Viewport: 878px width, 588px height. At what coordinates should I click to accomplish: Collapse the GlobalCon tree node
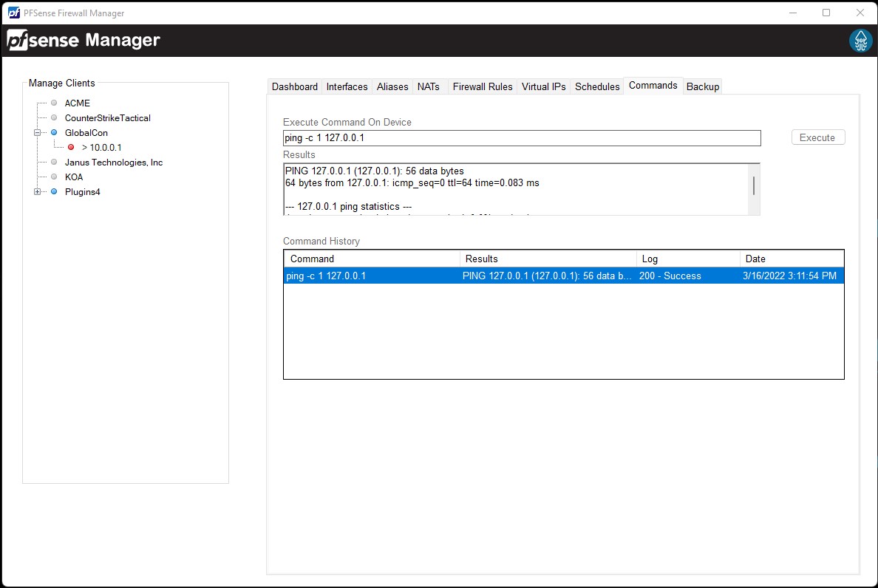coord(37,132)
